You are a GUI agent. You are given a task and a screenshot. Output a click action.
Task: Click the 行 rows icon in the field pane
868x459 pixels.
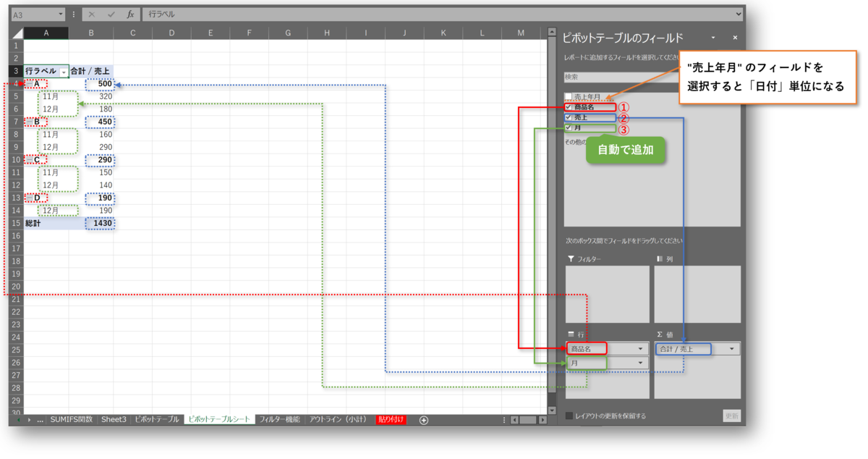coord(571,334)
